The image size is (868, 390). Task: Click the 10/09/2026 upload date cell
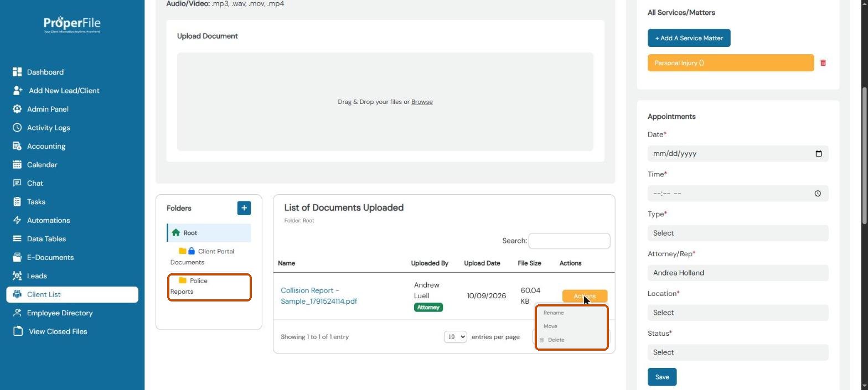(x=486, y=296)
